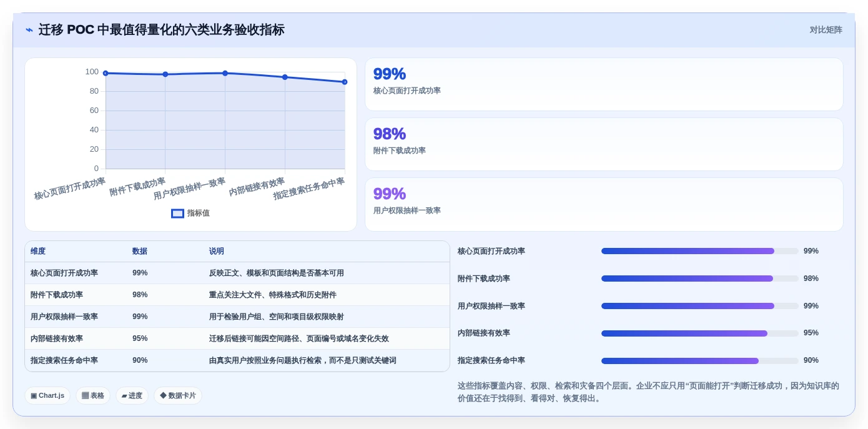868x429 pixels.
Task: Select the 进度 tag chip
Action: tap(132, 396)
